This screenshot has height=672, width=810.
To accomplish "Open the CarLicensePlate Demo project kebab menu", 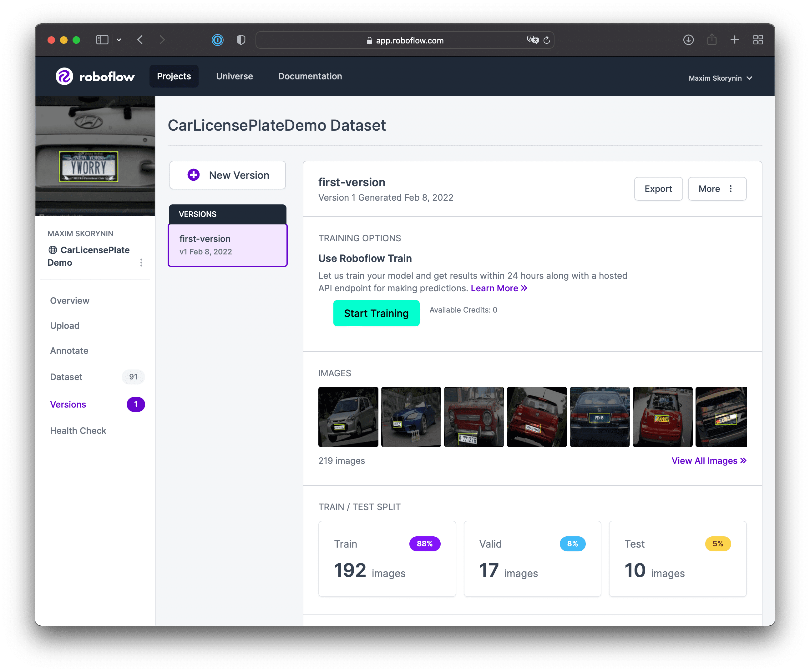I will click(141, 263).
